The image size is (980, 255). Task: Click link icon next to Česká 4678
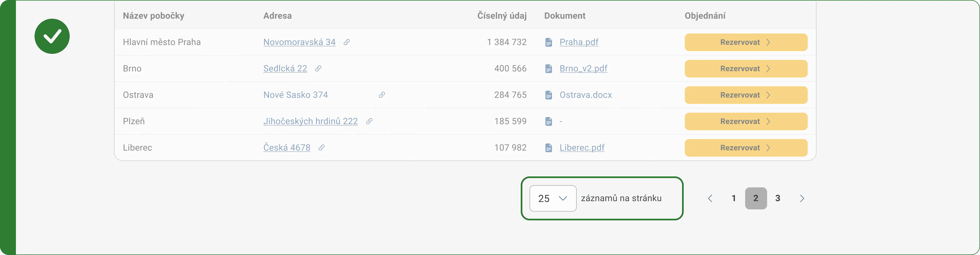pos(322,148)
